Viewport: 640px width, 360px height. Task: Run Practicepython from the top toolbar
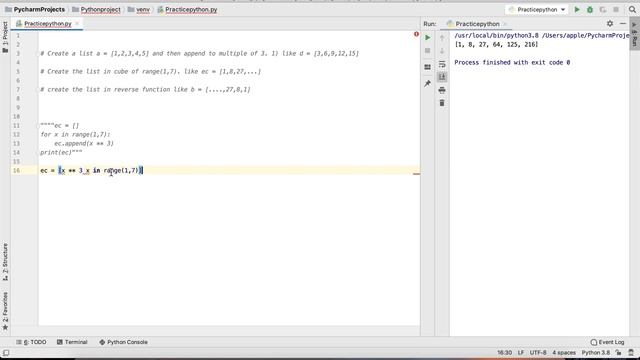(577, 9)
